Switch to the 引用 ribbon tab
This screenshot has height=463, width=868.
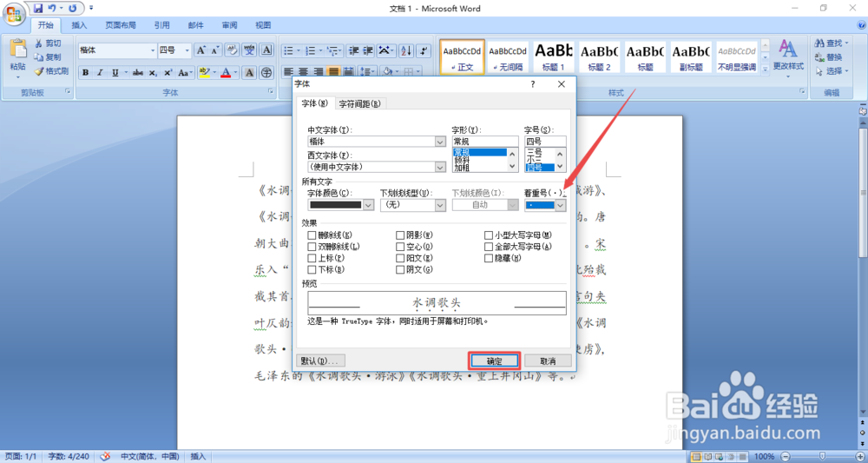pos(161,25)
